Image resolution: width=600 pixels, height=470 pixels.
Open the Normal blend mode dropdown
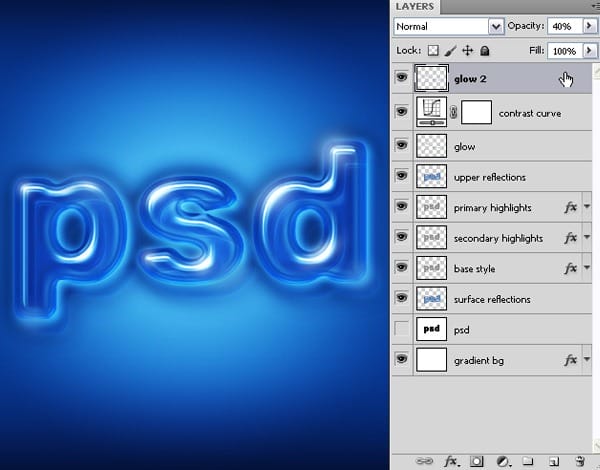(x=448, y=26)
